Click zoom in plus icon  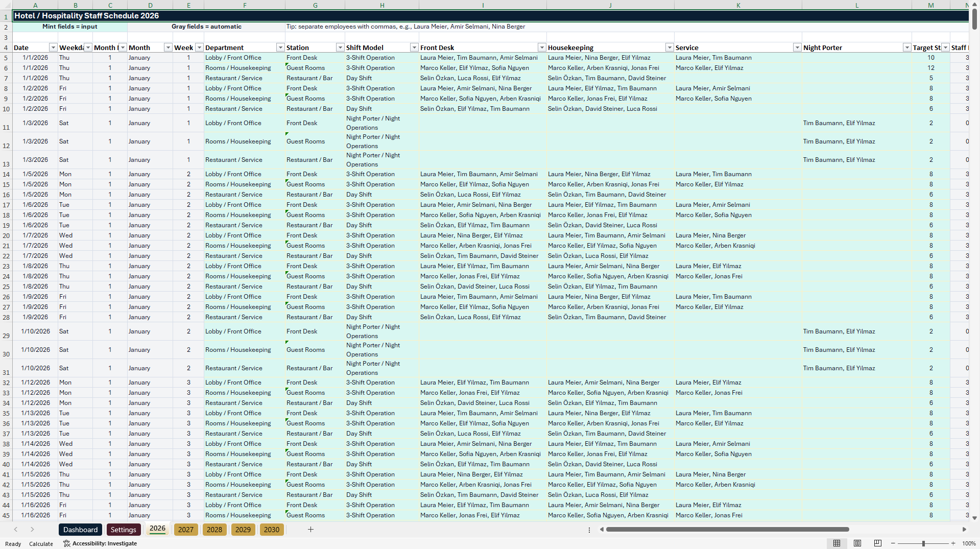coord(953,543)
